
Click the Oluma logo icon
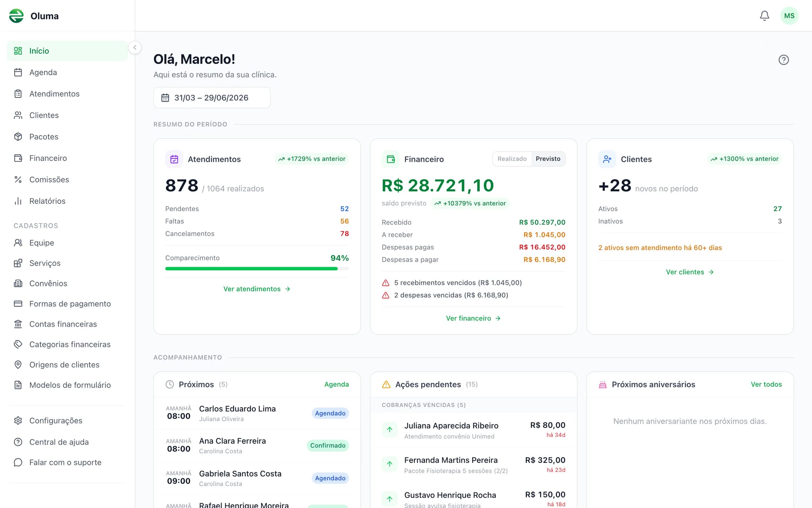pos(16,16)
